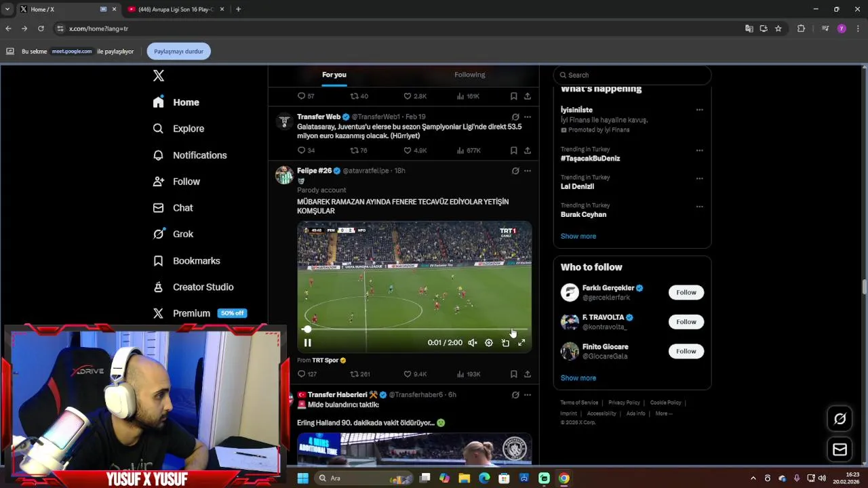
Task: Share the Felipe #26 post
Action: [x=528, y=374]
